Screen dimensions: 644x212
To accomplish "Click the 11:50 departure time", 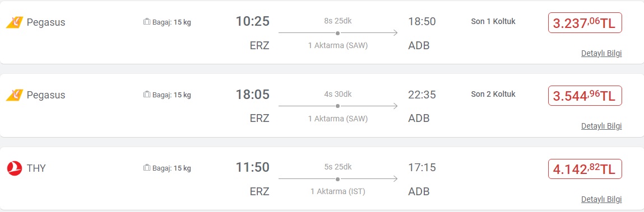I will click(x=253, y=167).
